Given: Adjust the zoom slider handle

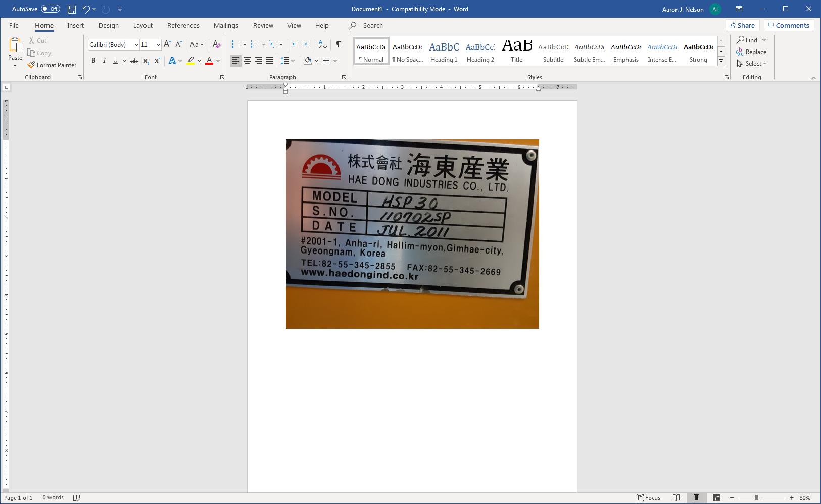Looking at the screenshot, I should pos(756,498).
